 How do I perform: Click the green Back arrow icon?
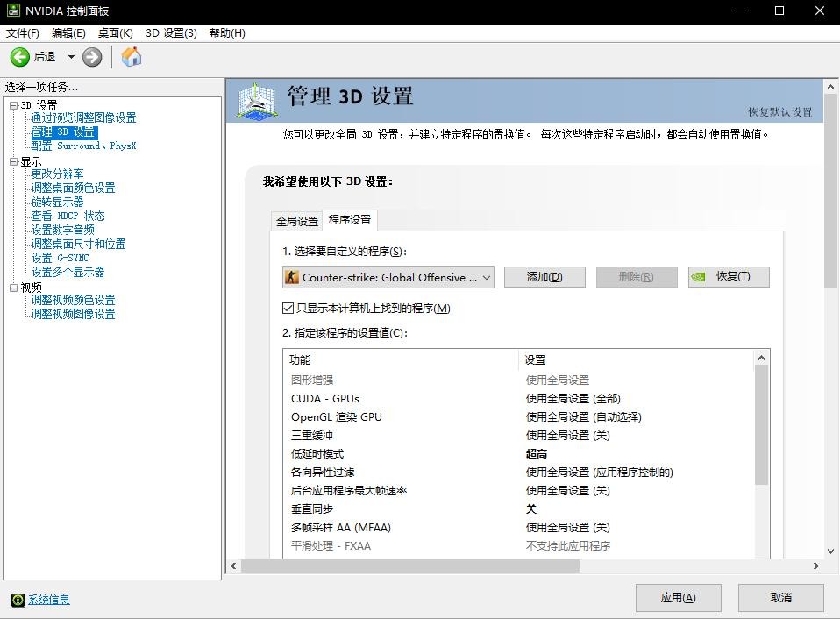tap(20, 57)
